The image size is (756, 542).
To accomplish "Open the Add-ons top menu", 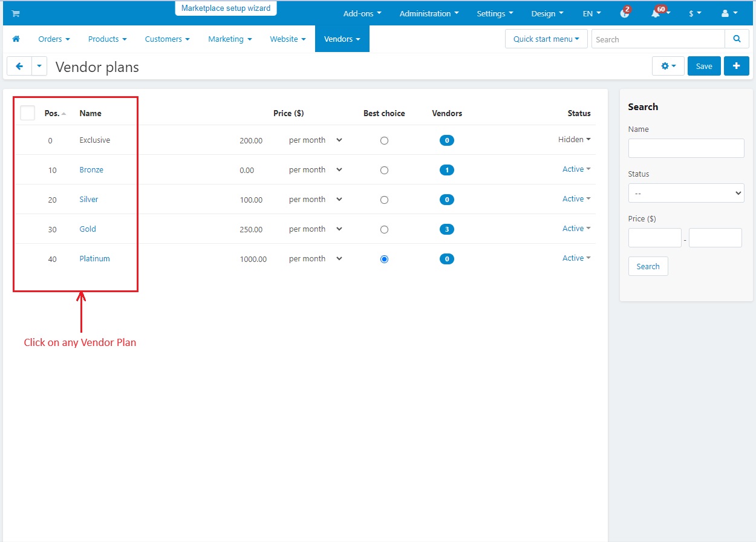I will point(362,13).
